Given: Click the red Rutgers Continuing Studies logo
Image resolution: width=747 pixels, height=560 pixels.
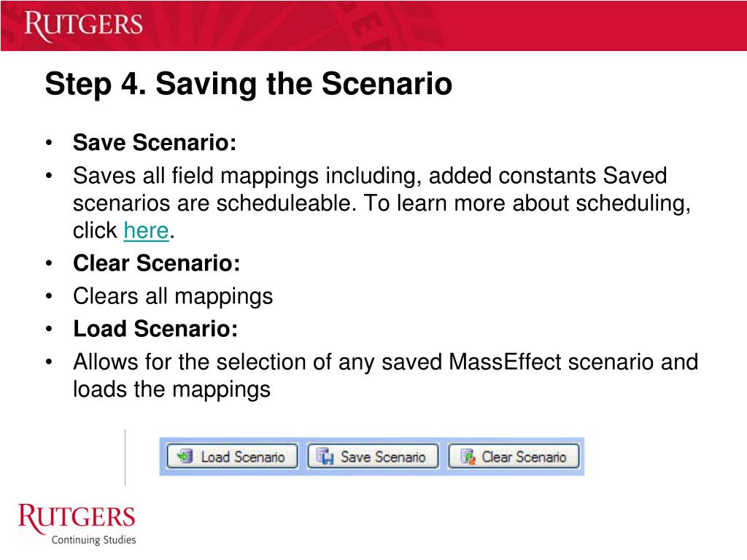Looking at the screenshot, I should (x=77, y=524).
